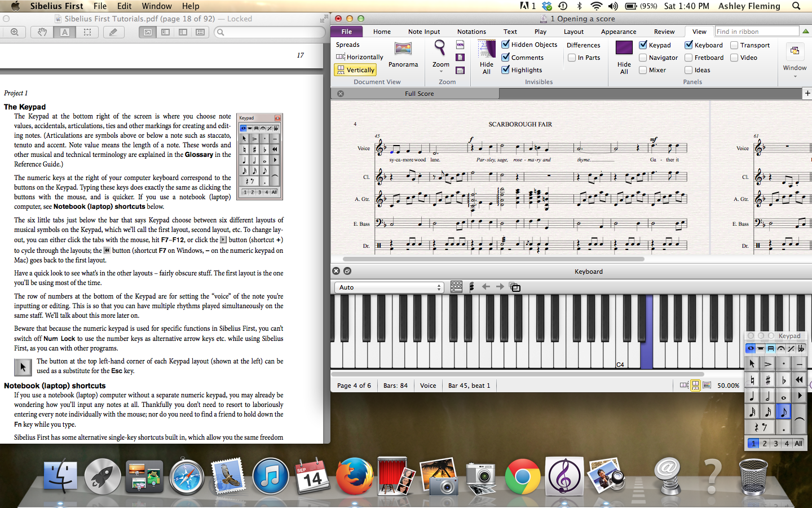Open Sibelius First from the Dock
This screenshot has height=508, width=812.
click(x=564, y=476)
